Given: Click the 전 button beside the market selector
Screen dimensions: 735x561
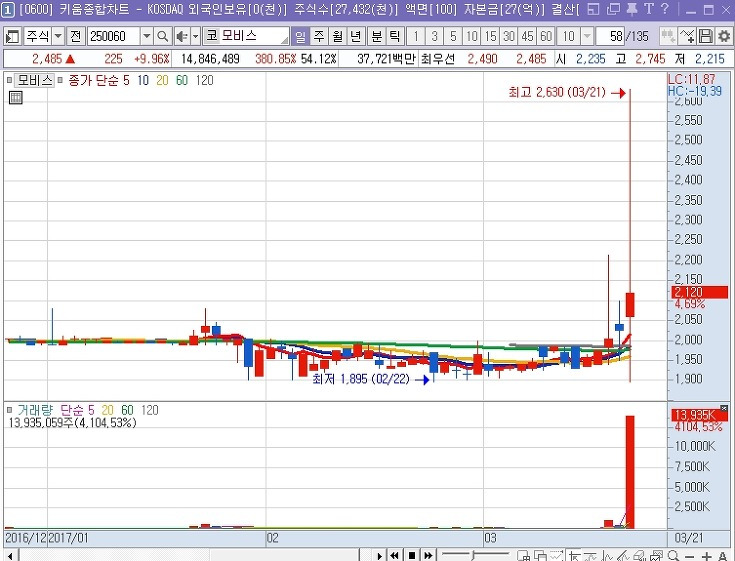Looking at the screenshot, I should pos(76,36).
